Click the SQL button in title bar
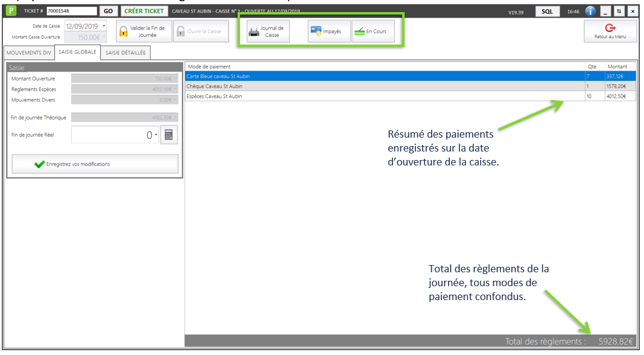Image resolution: width=644 pixels, height=355 pixels. pyautogui.click(x=547, y=11)
